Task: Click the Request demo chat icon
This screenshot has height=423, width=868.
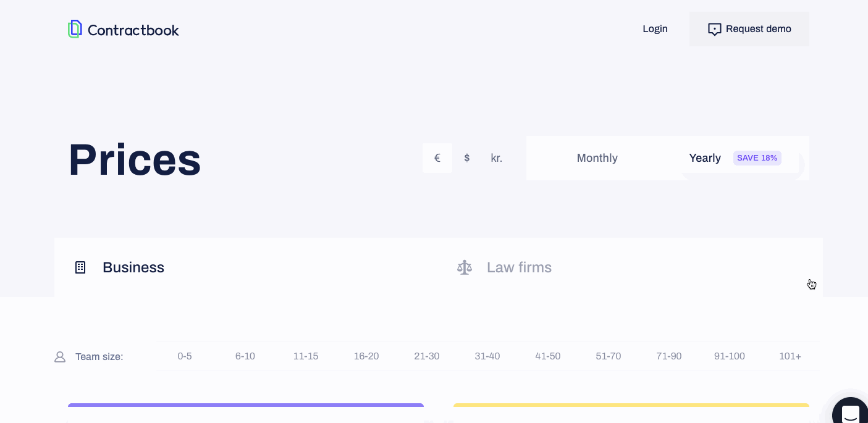Action: [x=714, y=29]
